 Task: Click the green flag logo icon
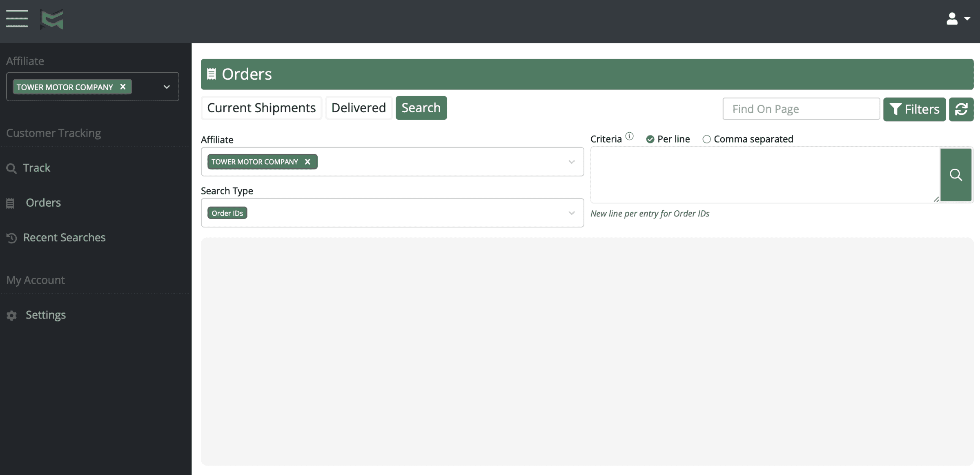tap(52, 19)
